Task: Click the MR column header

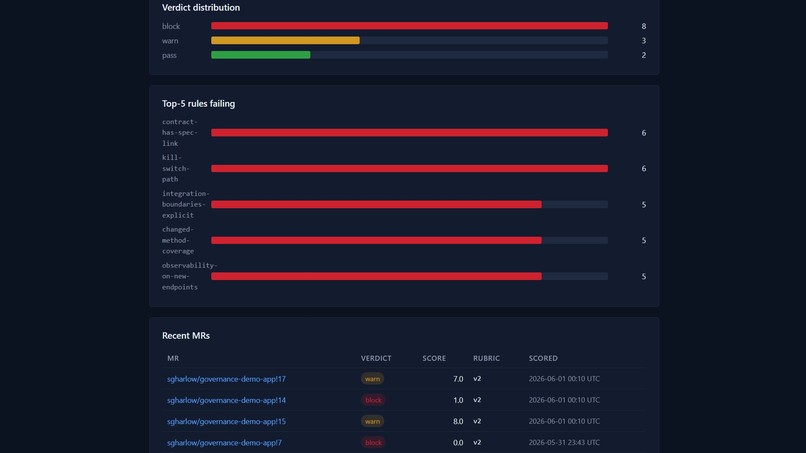Action: (x=173, y=358)
